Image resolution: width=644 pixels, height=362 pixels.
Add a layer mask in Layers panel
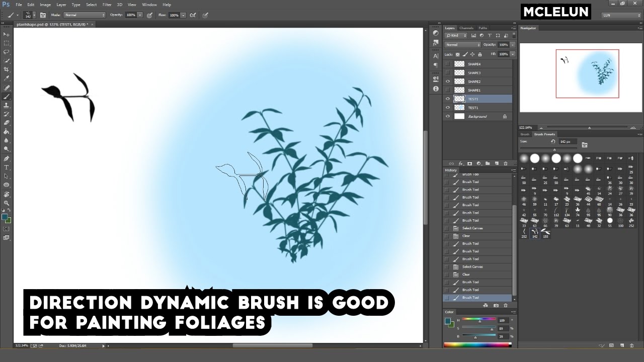tap(469, 163)
